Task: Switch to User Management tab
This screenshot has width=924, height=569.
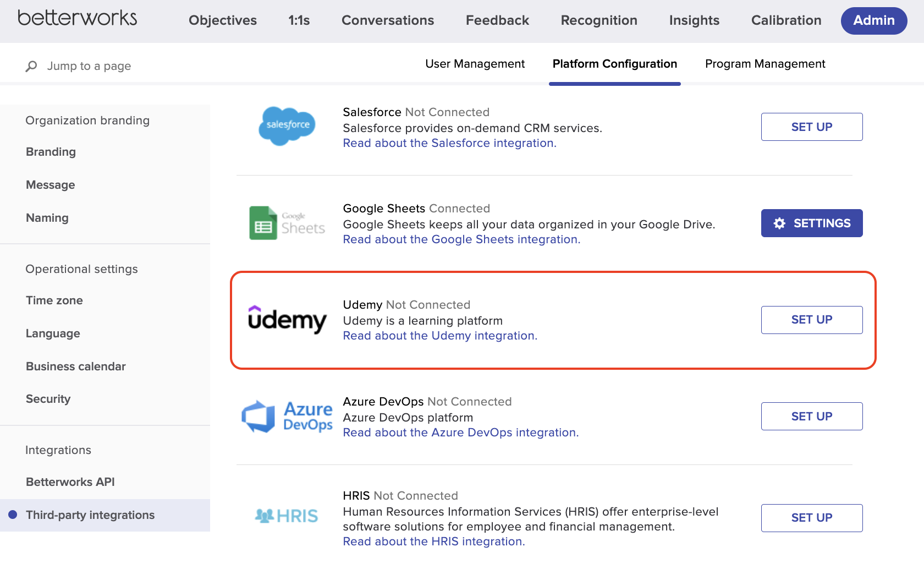Action: coord(475,64)
